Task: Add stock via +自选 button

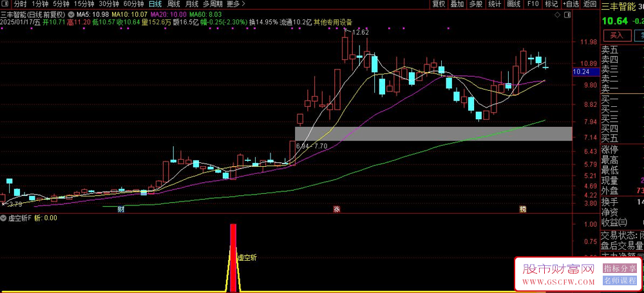Action: [x=571, y=4]
